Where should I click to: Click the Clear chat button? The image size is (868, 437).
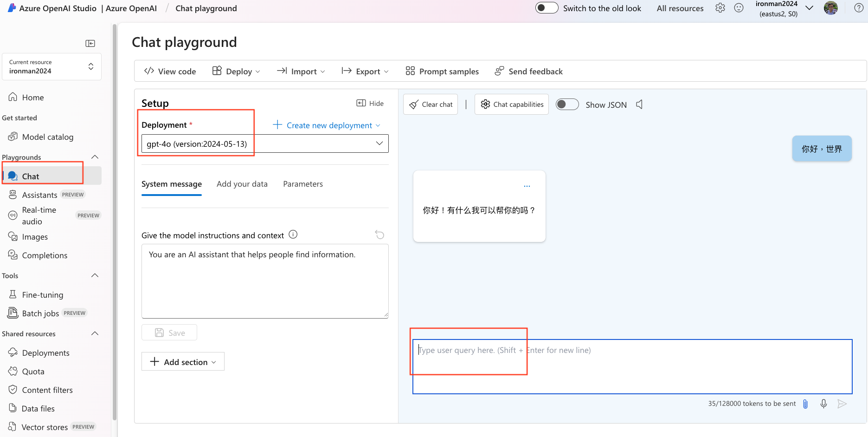click(431, 104)
